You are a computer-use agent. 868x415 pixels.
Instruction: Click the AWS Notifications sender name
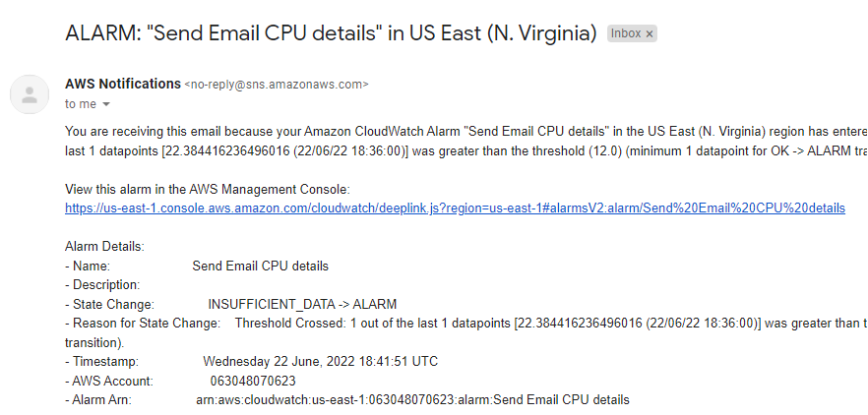123,85
